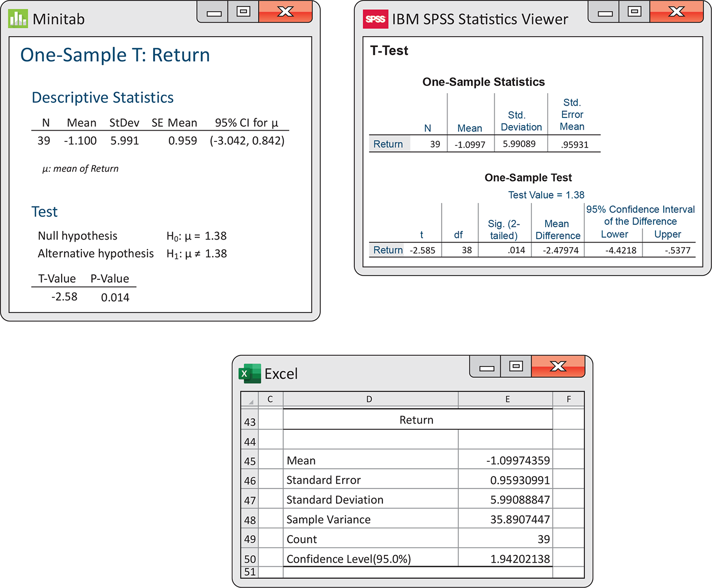Click SPSS Std. Error Mean value .95931

[x=575, y=144]
